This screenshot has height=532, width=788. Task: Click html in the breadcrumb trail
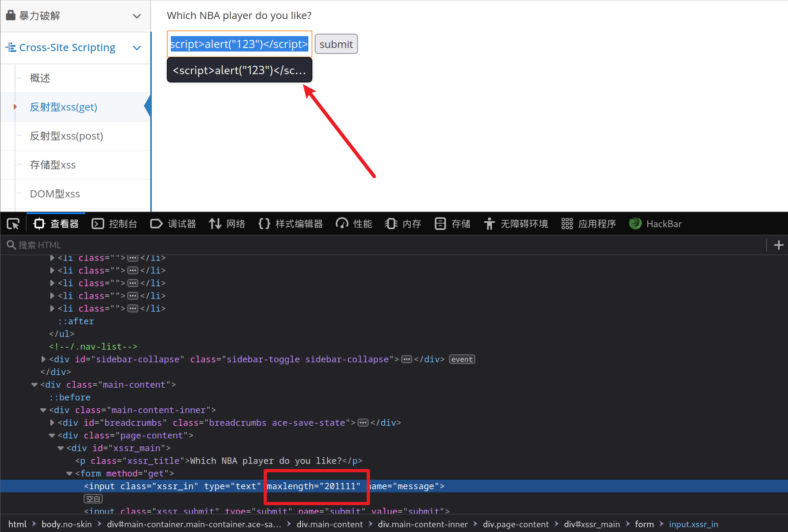coord(17,524)
